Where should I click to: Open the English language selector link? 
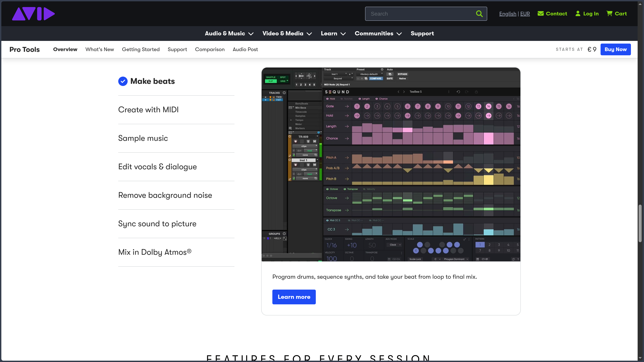[x=507, y=14]
